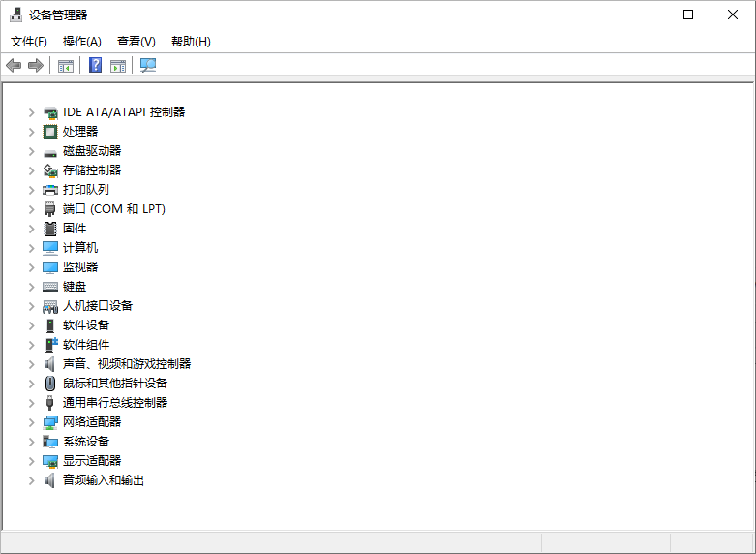Viewport: 756px width, 554px height.
Task: Maximize the 设备管理器 window
Action: pyautogui.click(x=688, y=15)
